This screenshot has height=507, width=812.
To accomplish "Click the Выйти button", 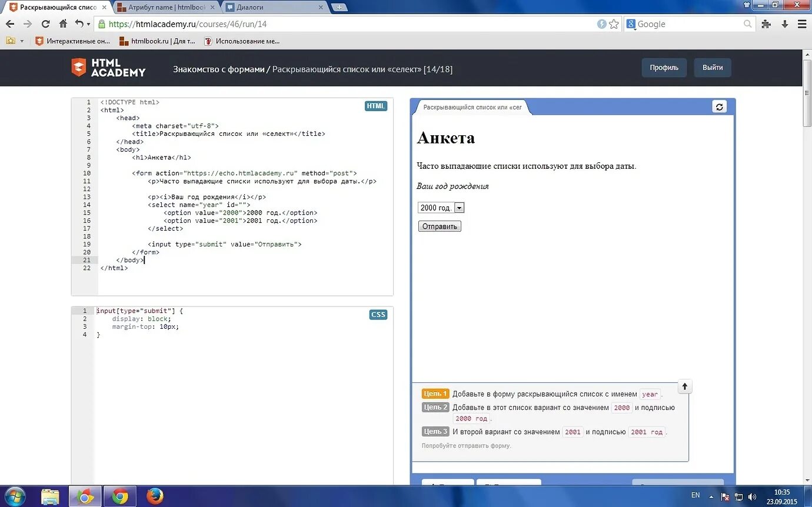I will (713, 68).
